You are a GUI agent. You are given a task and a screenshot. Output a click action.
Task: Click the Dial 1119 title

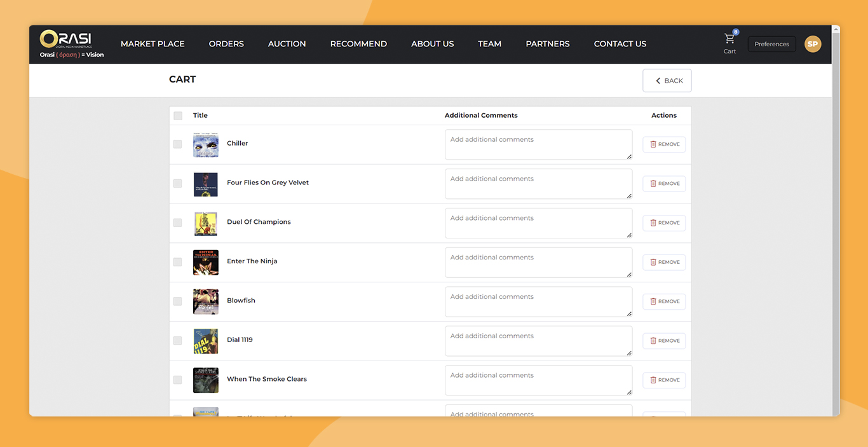[x=240, y=340]
